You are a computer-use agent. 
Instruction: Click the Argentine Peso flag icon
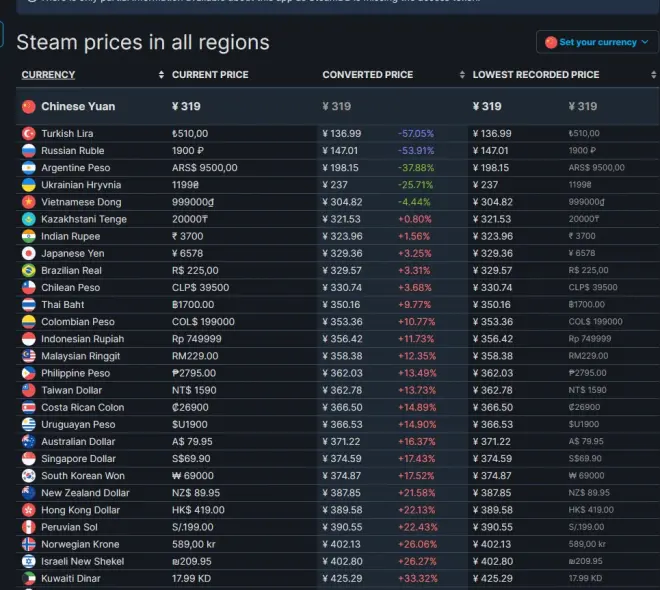[x=29, y=168]
